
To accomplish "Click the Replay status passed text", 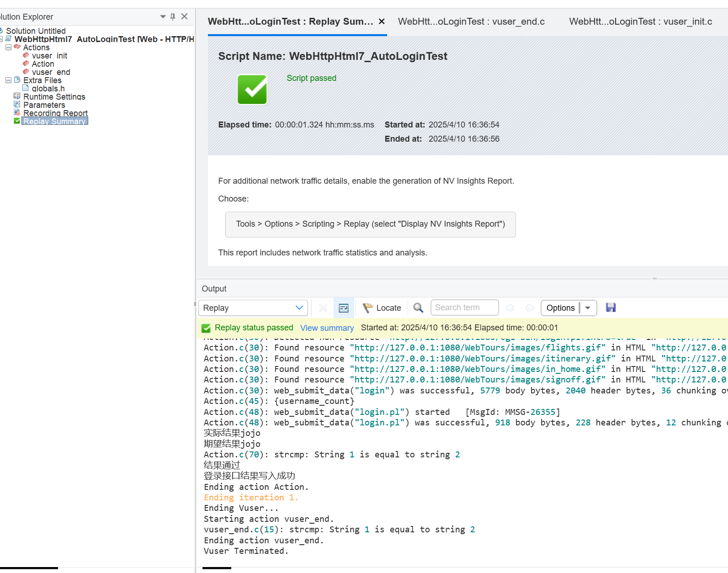I will [254, 328].
